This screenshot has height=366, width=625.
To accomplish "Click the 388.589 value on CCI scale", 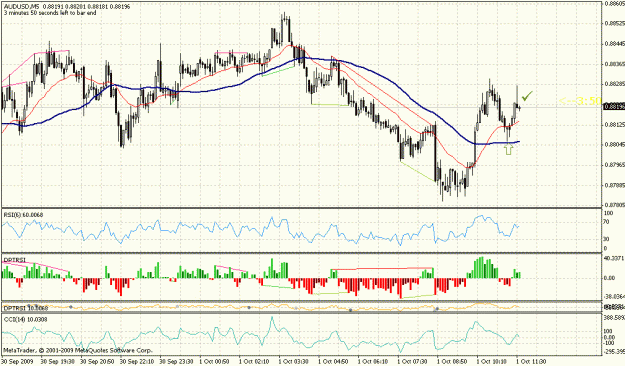I will click(x=614, y=318).
